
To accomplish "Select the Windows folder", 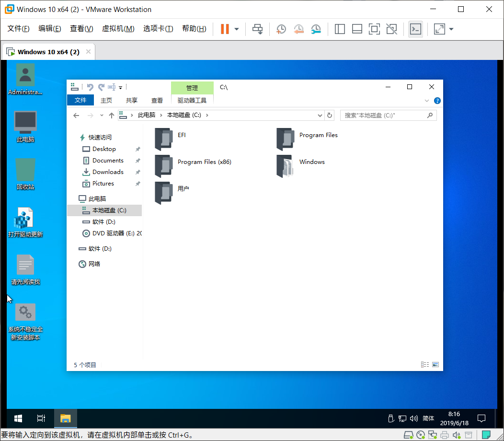I will pyautogui.click(x=300, y=166).
